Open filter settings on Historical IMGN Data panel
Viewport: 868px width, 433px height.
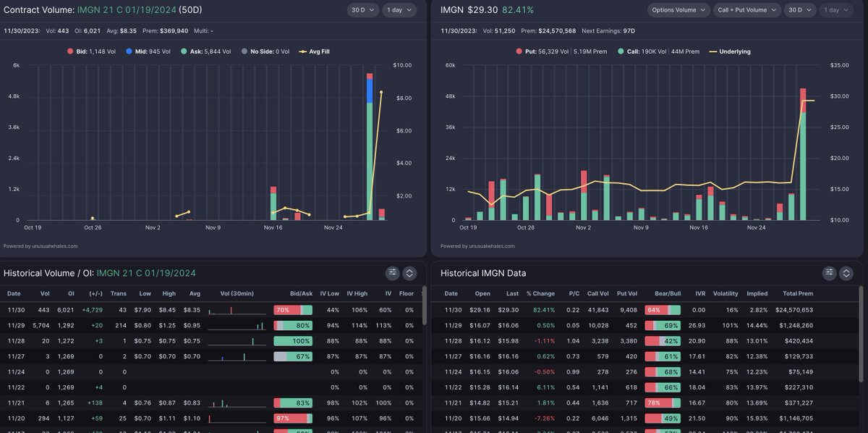coord(830,273)
